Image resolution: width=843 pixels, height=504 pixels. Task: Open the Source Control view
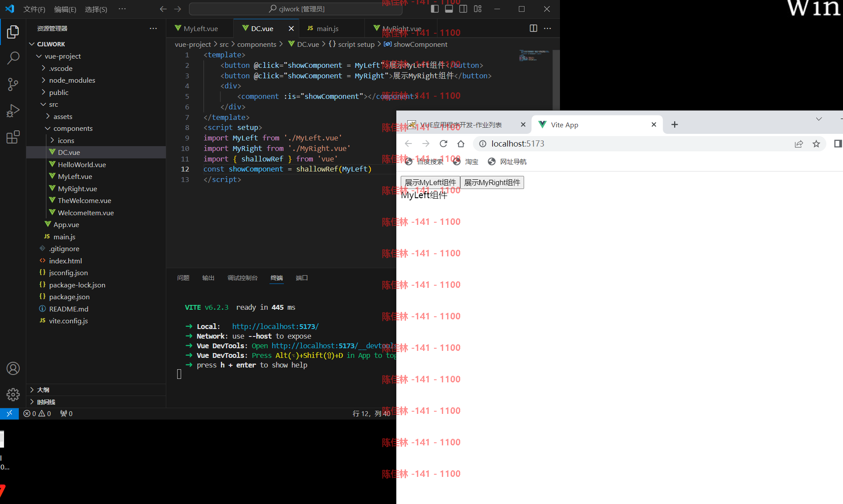pyautogui.click(x=13, y=84)
